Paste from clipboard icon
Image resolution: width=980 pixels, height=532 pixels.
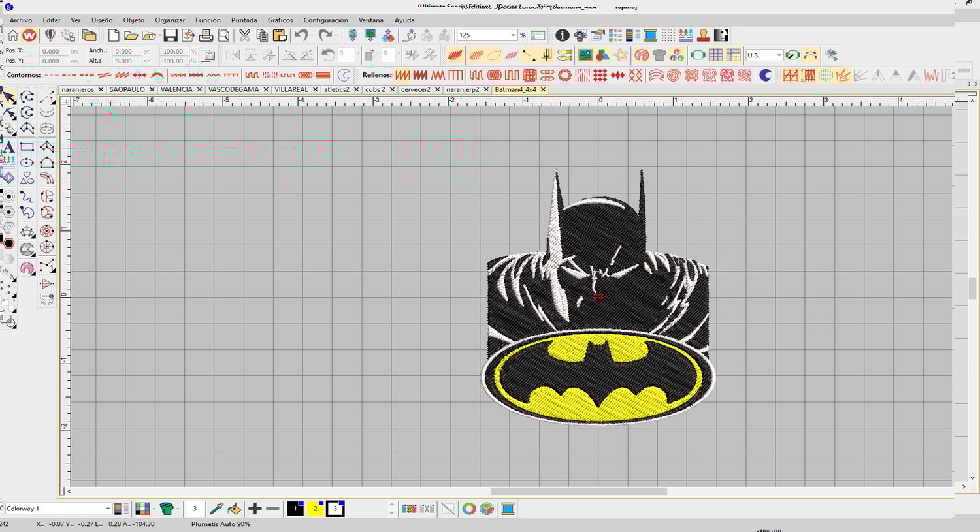point(280,35)
